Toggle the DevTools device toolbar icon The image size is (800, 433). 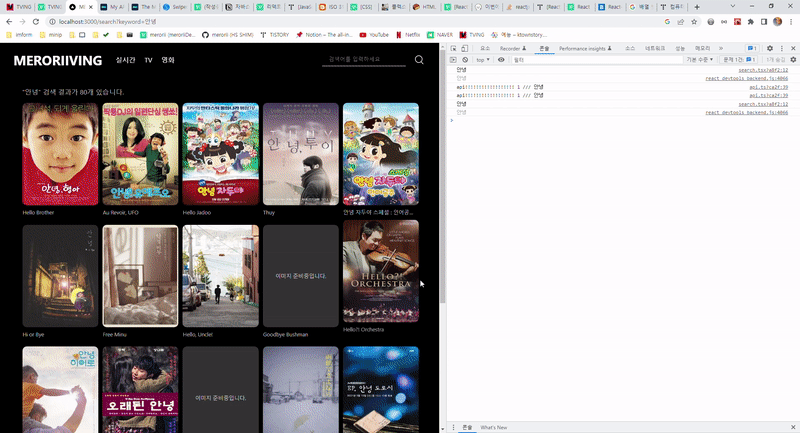(x=464, y=48)
